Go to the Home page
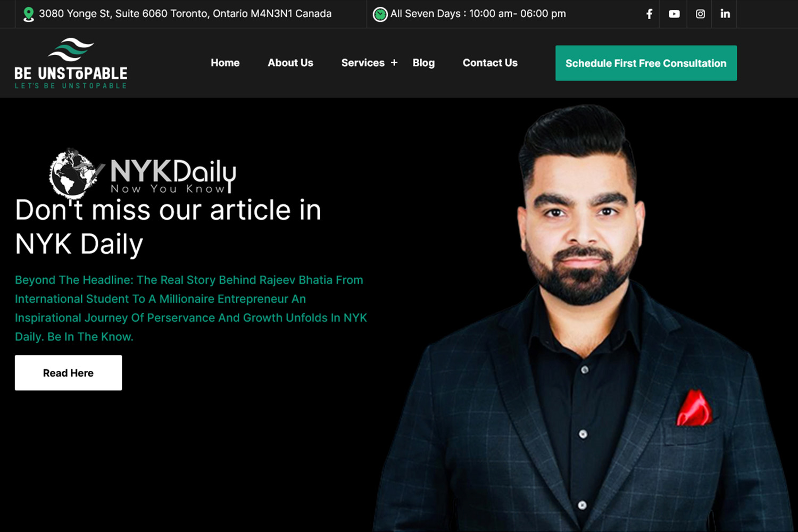 tap(225, 63)
